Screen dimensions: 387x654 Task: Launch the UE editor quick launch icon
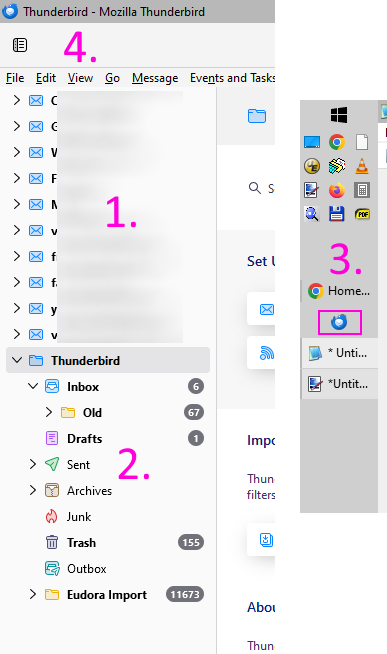tap(312, 166)
